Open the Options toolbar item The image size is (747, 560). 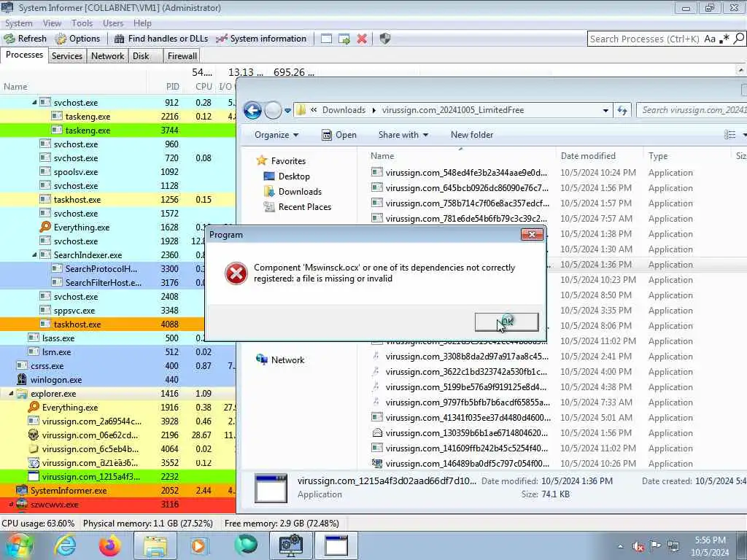[x=77, y=39]
